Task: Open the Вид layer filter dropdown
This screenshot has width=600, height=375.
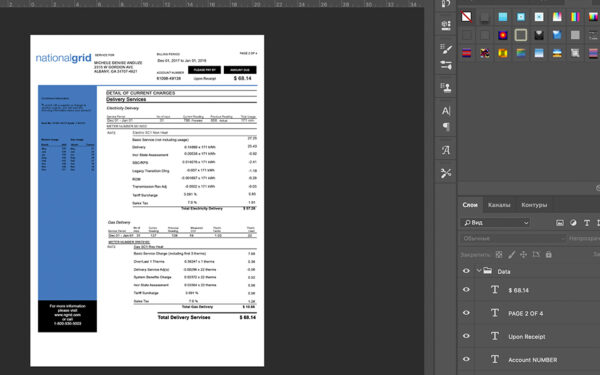Action: (495, 222)
